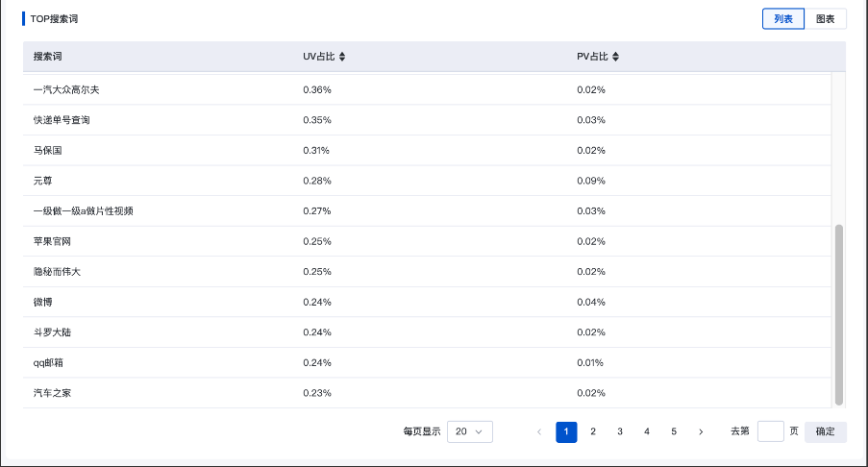This screenshot has height=467, width=868.
Task: Switch to 列表 list view
Action: [783, 19]
